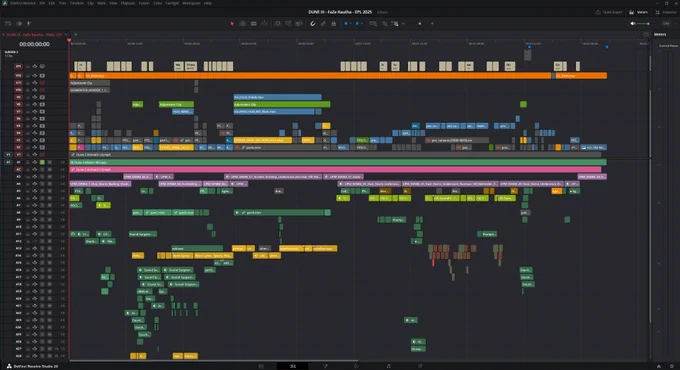The height and width of the screenshot is (370, 680).
Task: Click the speaker mute icon near DIM
Action: pyautogui.click(x=633, y=23)
